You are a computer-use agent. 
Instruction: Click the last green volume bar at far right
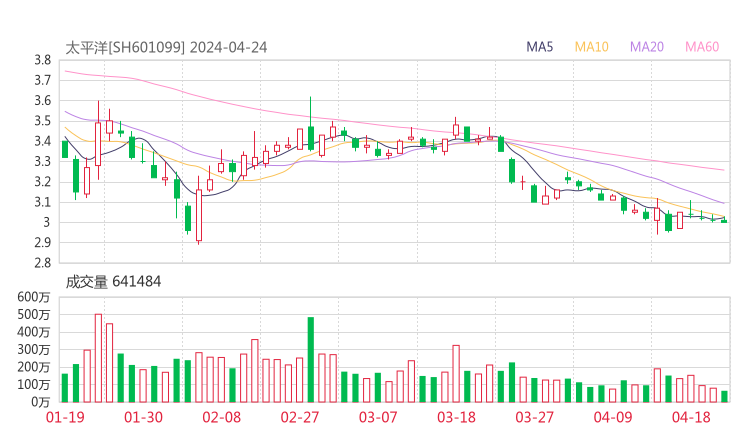(724, 397)
